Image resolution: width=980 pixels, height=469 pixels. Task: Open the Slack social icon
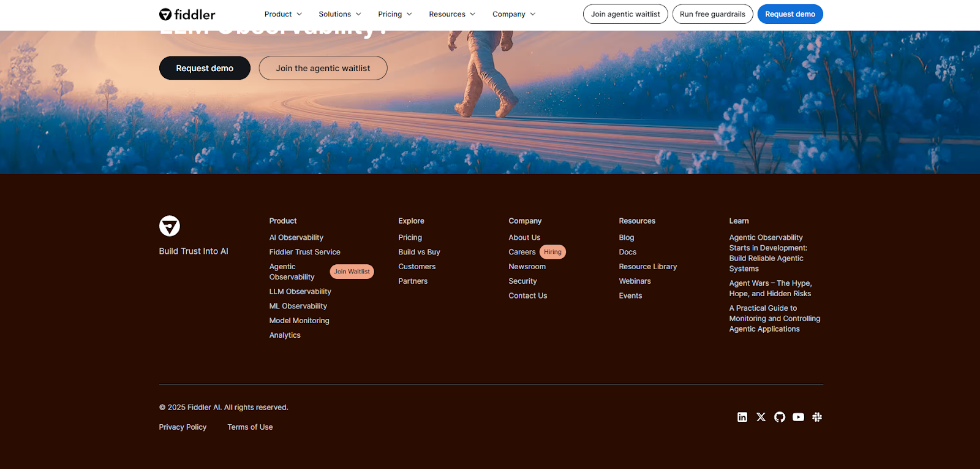pyautogui.click(x=817, y=417)
